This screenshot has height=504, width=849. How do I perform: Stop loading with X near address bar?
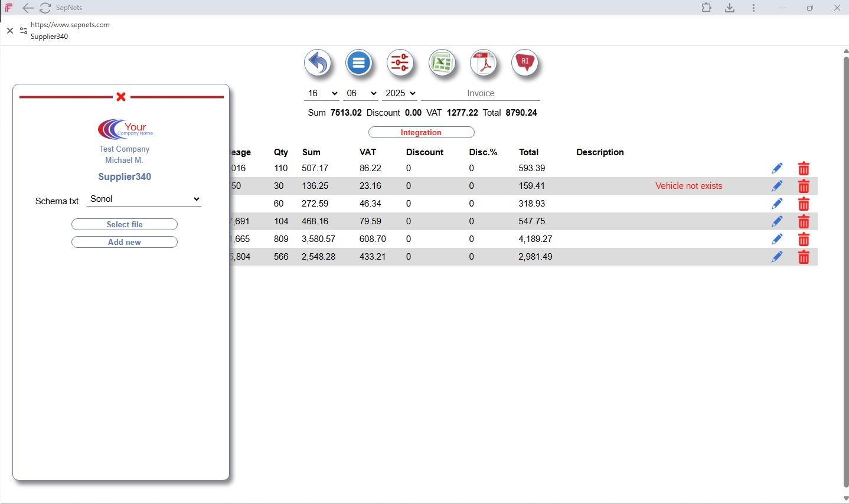pyautogui.click(x=10, y=31)
